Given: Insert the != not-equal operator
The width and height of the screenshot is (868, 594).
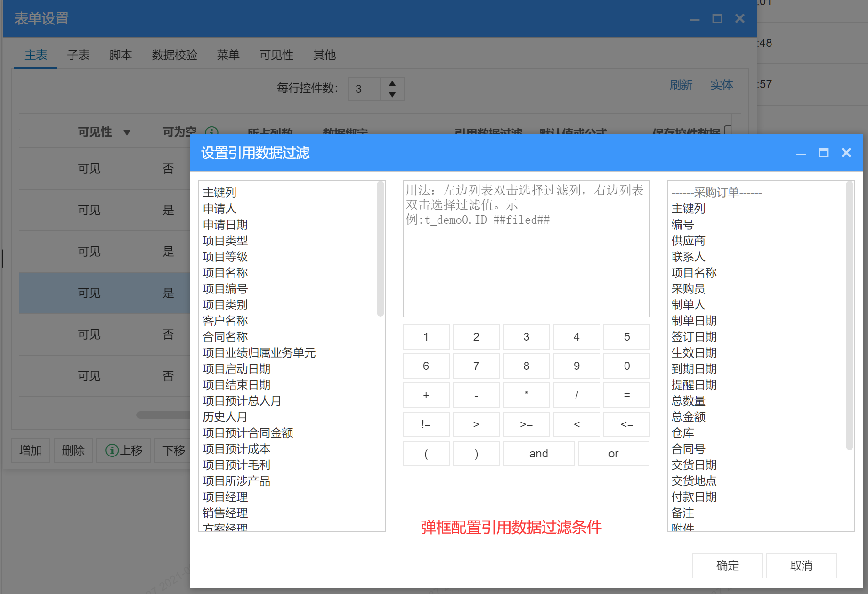Looking at the screenshot, I should click(x=426, y=424).
